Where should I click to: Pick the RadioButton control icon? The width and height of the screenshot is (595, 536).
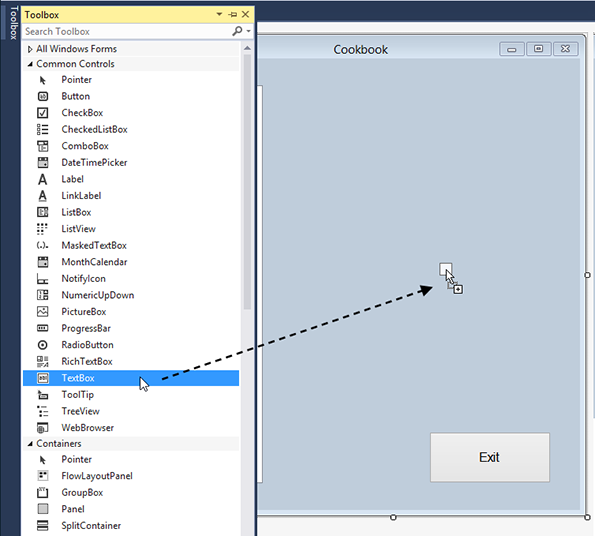42,345
